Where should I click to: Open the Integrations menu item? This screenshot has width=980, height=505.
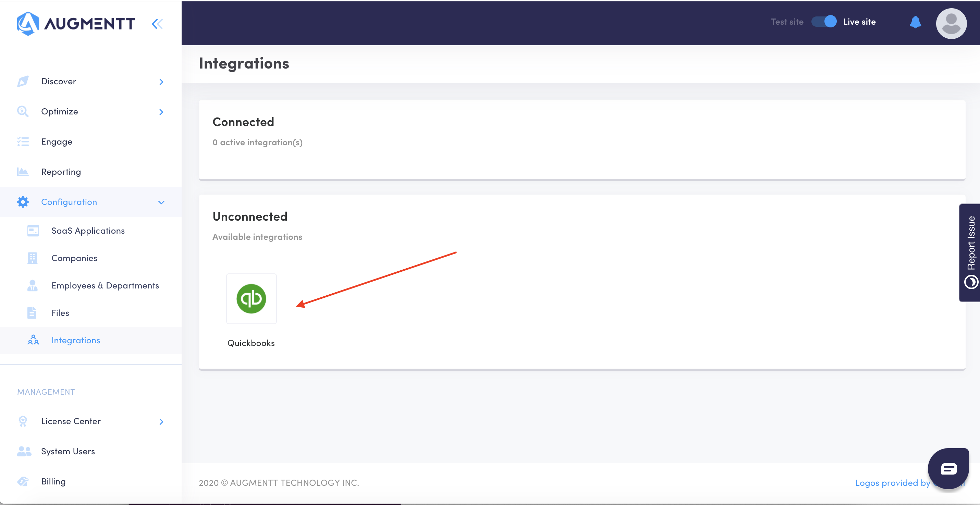75,340
